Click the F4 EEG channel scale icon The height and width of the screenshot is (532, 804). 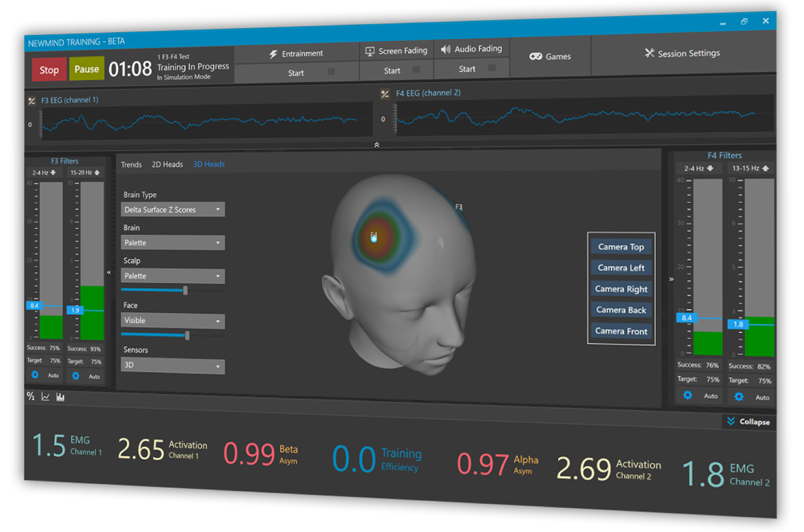(385, 94)
